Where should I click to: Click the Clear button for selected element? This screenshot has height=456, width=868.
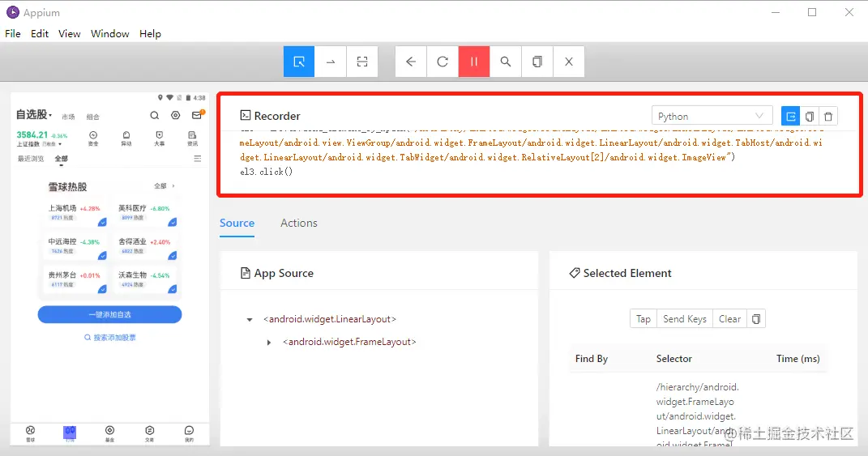pyautogui.click(x=729, y=319)
